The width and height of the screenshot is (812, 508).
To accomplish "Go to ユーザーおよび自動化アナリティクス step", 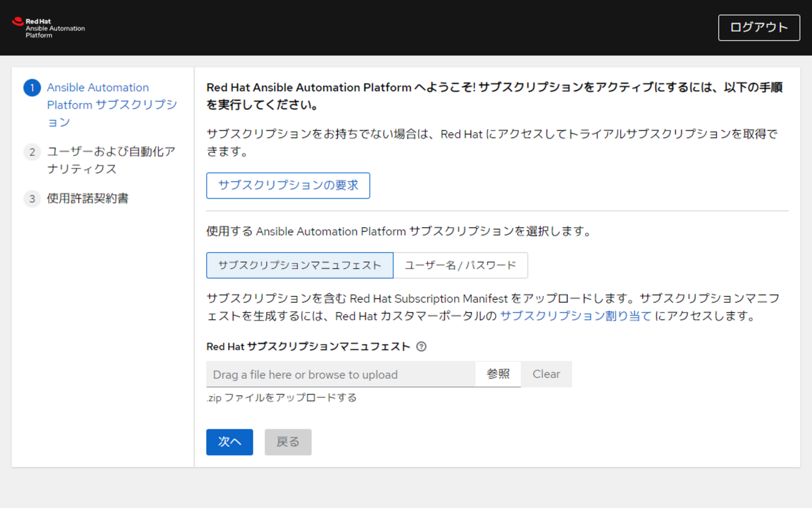I will point(111,160).
